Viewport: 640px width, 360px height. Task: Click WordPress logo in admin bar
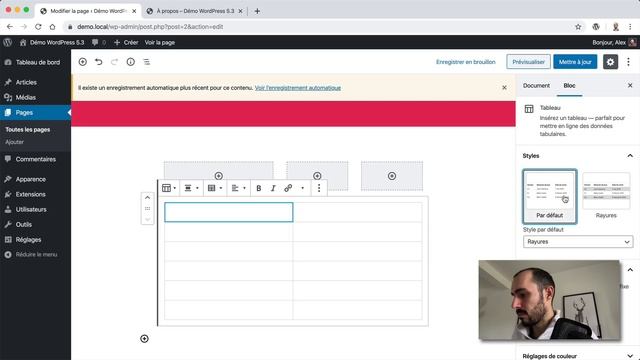pyautogui.click(x=7, y=42)
